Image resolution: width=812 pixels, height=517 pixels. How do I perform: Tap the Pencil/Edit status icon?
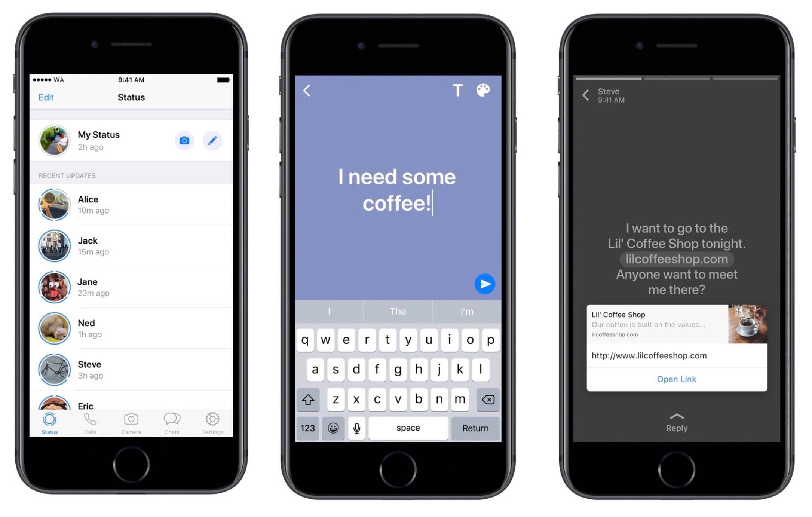point(211,140)
